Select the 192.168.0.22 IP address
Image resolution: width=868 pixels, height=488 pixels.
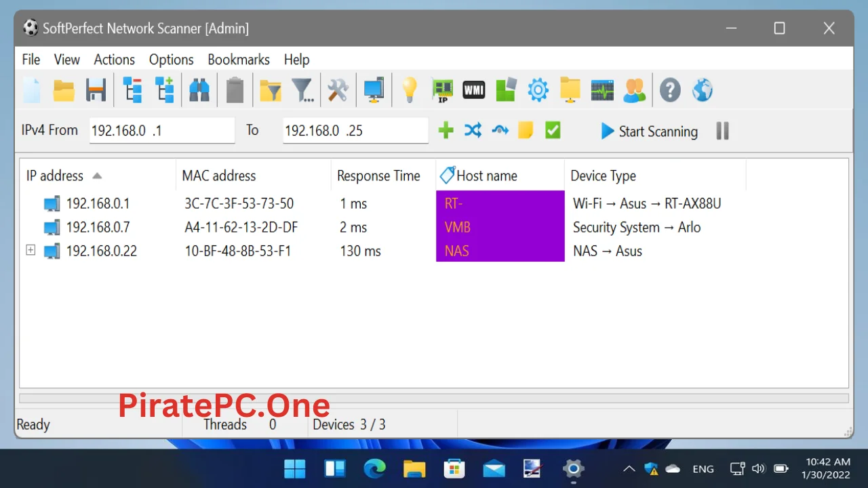tap(101, 251)
